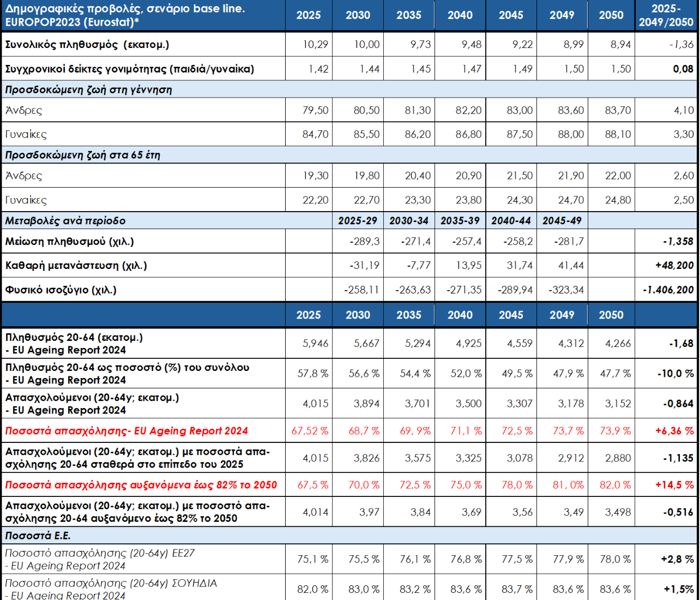700x600 pixels.
Task: Select the red +14,5 % change value
Action: click(x=674, y=485)
